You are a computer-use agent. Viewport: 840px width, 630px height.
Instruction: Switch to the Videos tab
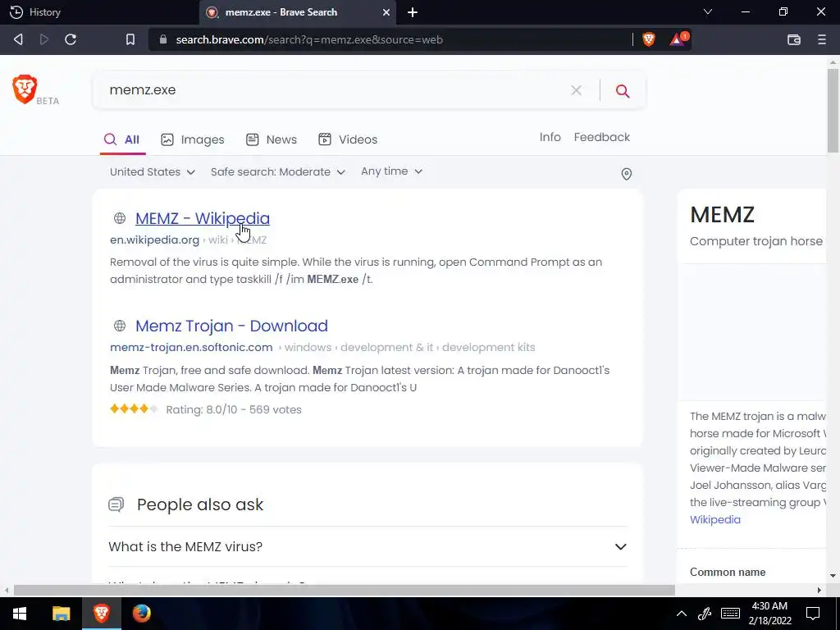(348, 139)
